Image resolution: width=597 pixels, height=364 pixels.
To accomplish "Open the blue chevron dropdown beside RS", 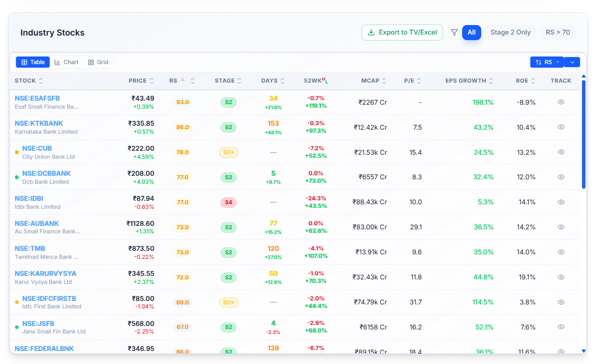I will pos(572,62).
